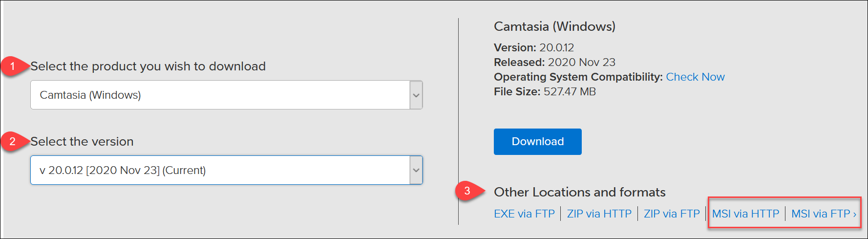Click the red step 1 marker

click(x=13, y=66)
